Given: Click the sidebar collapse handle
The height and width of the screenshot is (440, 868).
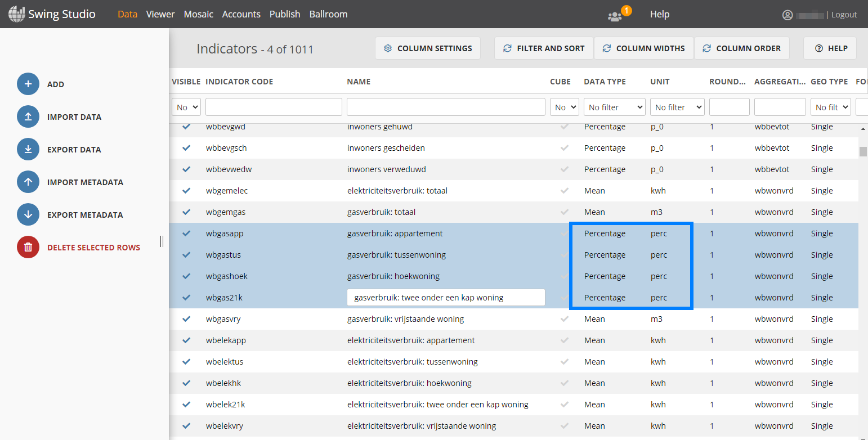Looking at the screenshot, I should coord(162,241).
